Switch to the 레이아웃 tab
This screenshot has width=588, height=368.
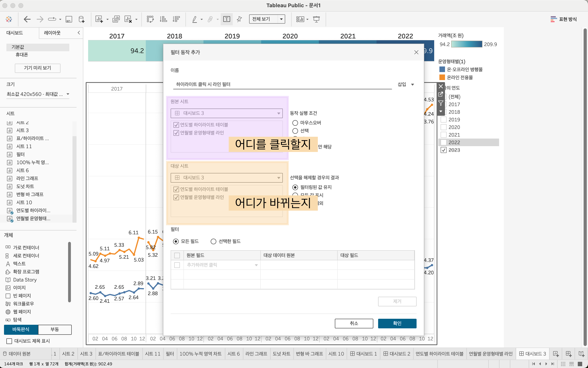(x=52, y=33)
